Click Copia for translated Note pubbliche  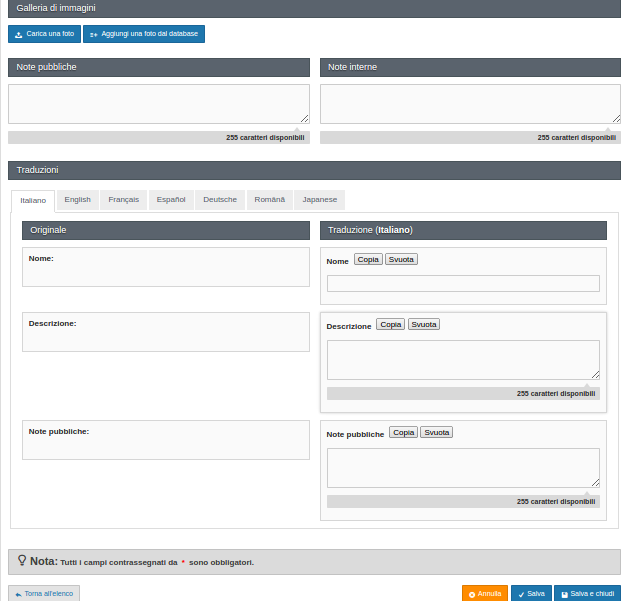pyautogui.click(x=403, y=433)
